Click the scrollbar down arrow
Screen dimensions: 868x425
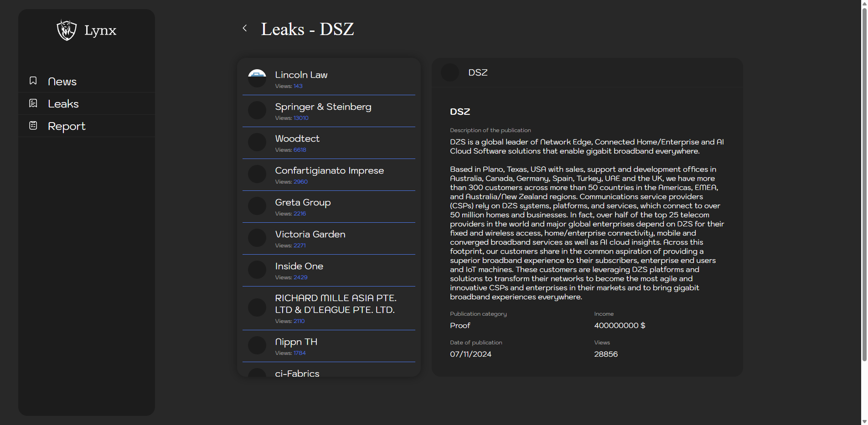tap(864, 421)
